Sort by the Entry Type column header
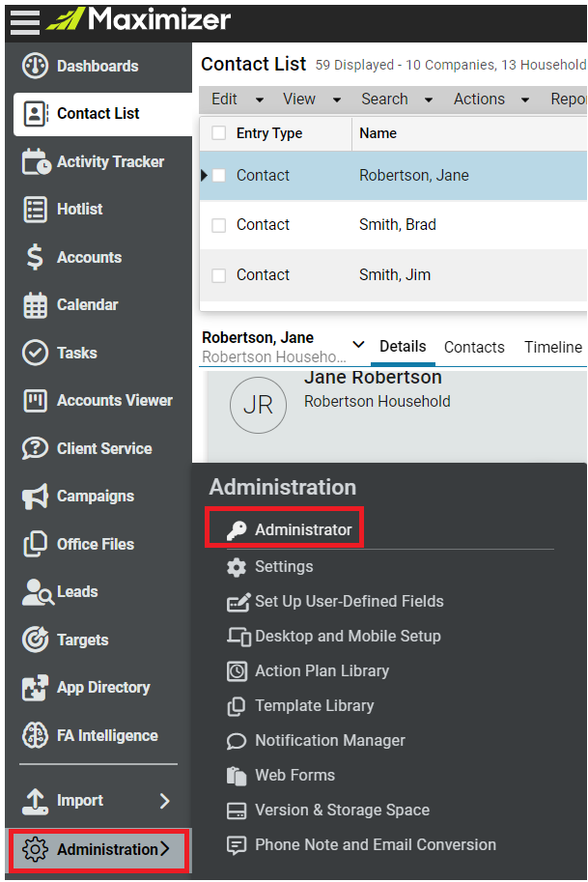The width and height of the screenshot is (588, 882). 269,133
